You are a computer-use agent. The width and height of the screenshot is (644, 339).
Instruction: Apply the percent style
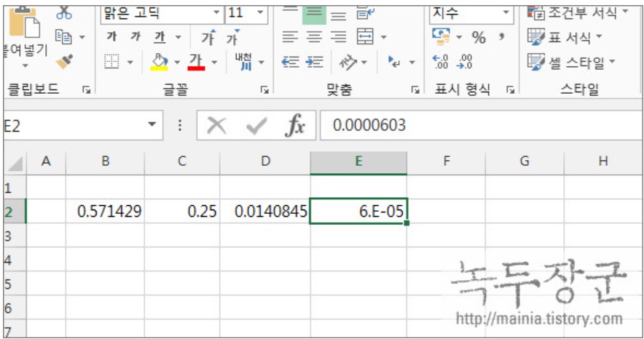pyautogui.click(x=479, y=38)
